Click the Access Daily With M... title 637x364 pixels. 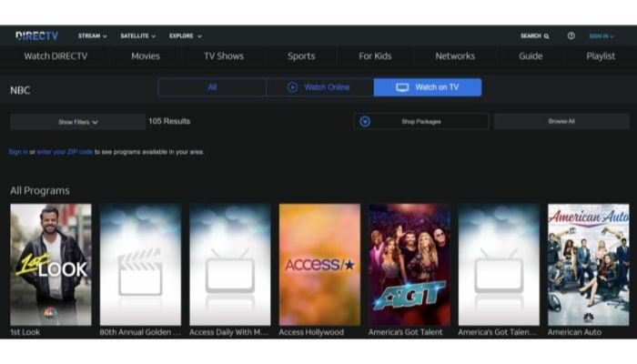click(228, 332)
